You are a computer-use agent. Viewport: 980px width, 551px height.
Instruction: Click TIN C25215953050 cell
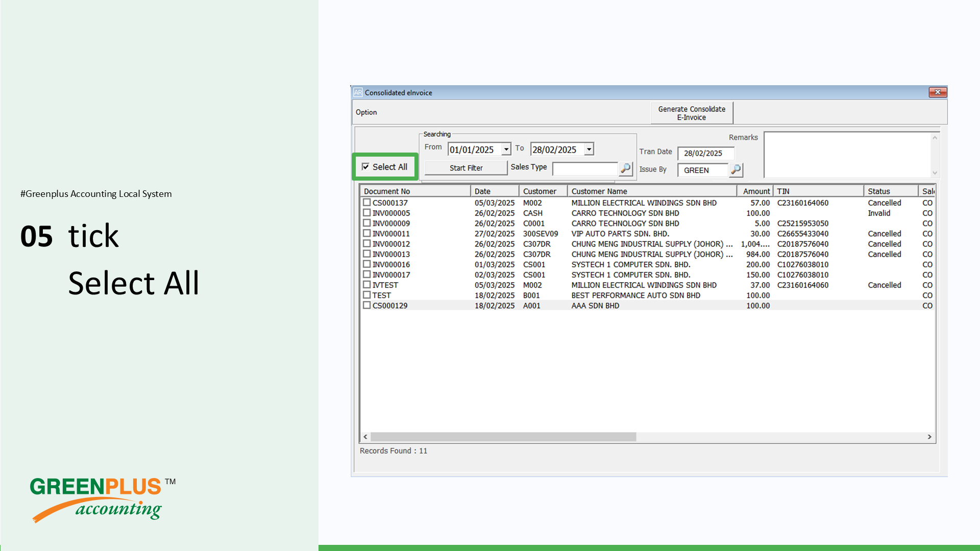pos(803,223)
